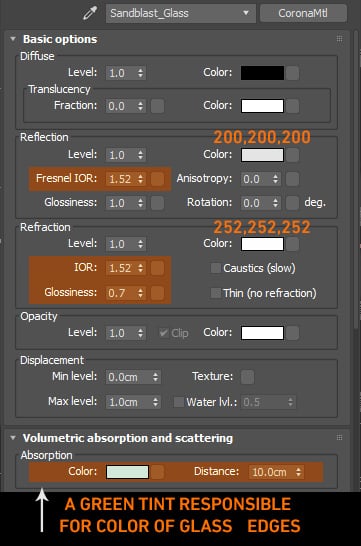Click the Min level spinner arrows
This screenshot has height=546, width=361.
[x=156, y=377]
